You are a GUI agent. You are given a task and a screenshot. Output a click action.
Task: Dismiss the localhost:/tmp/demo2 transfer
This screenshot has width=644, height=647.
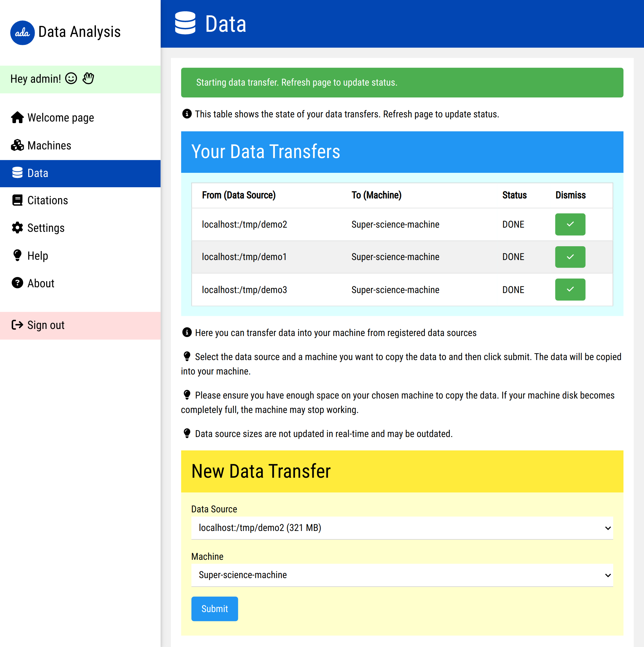(x=570, y=224)
